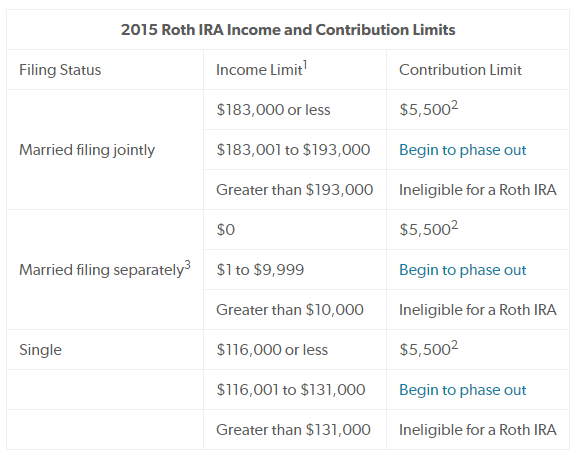Click the '$183,001 to $193,000' cell
This screenshot has width=580, height=458.
[293, 150]
